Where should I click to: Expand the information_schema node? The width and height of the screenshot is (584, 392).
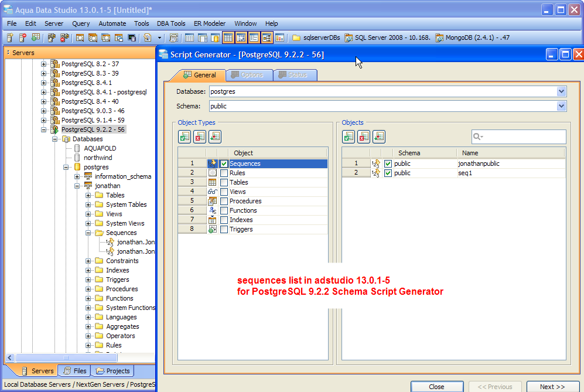pos(77,176)
